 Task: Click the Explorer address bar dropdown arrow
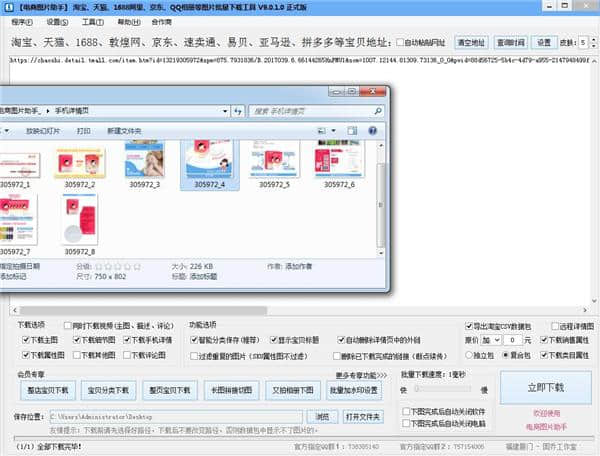point(225,111)
